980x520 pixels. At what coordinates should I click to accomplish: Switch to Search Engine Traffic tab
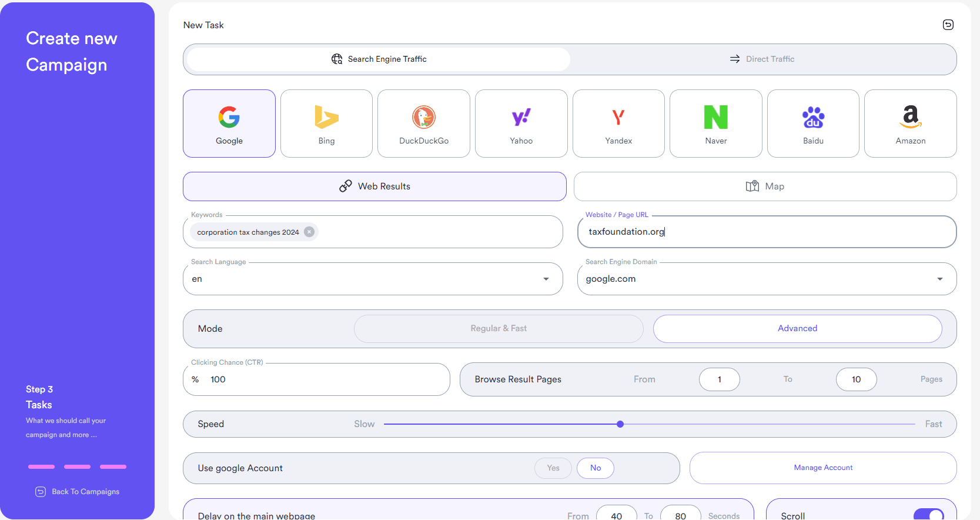[379, 59]
